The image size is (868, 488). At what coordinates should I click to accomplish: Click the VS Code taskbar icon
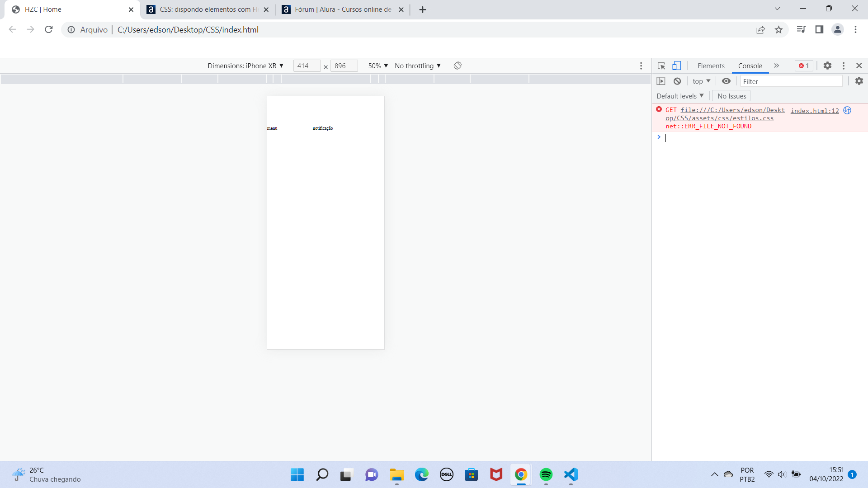point(571,474)
